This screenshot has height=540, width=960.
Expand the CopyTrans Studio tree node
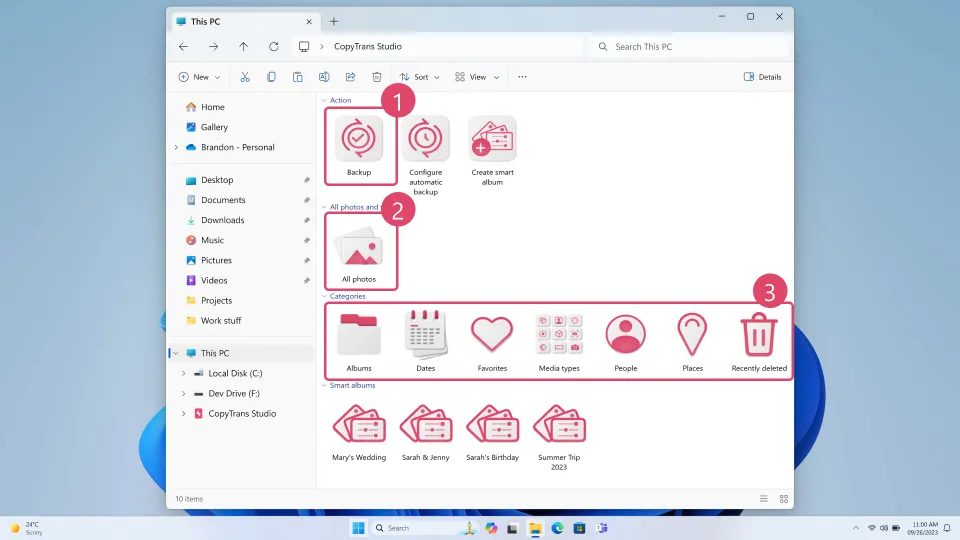[x=183, y=414]
